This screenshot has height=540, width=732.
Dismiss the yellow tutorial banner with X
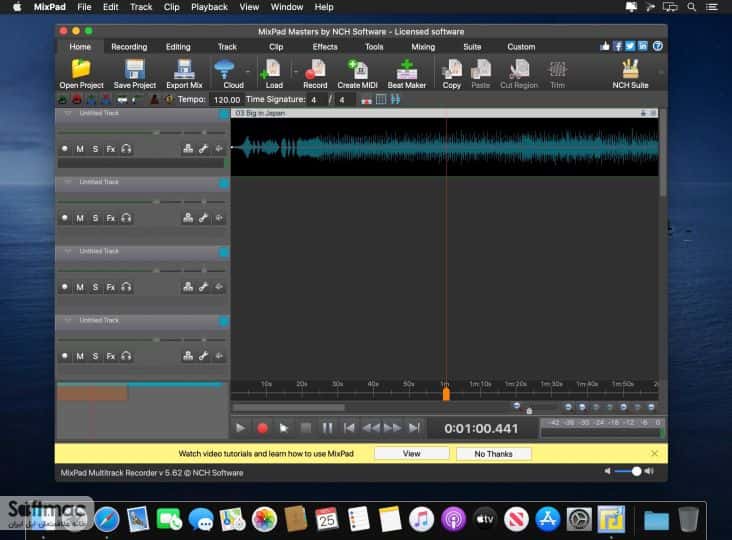point(655,453)
